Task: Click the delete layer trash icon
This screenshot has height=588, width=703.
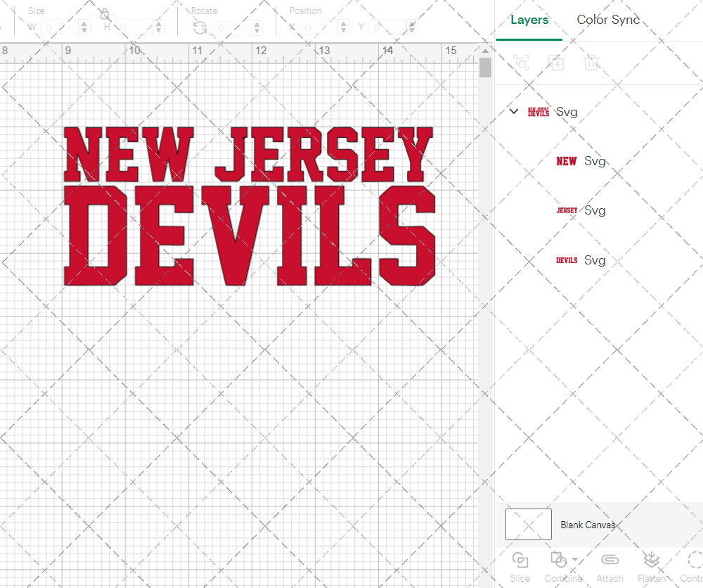Action: click(591, 63)
